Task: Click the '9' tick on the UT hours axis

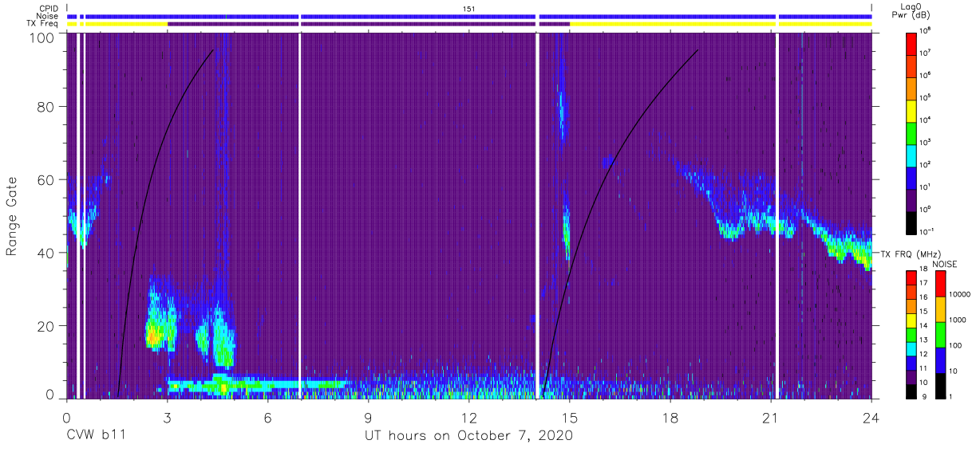Action: (x=368, y=417)
